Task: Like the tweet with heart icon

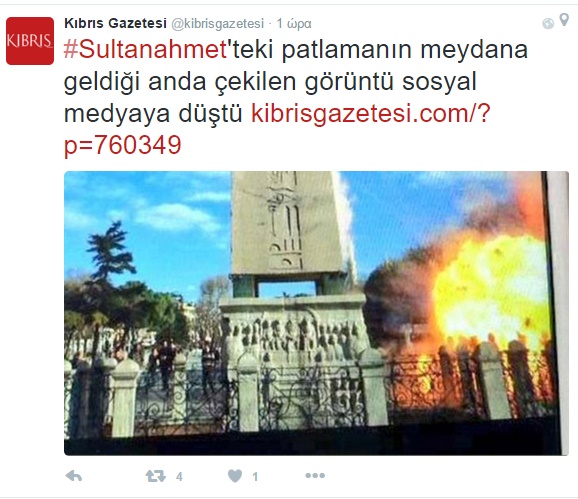Action: coord(235,476)
